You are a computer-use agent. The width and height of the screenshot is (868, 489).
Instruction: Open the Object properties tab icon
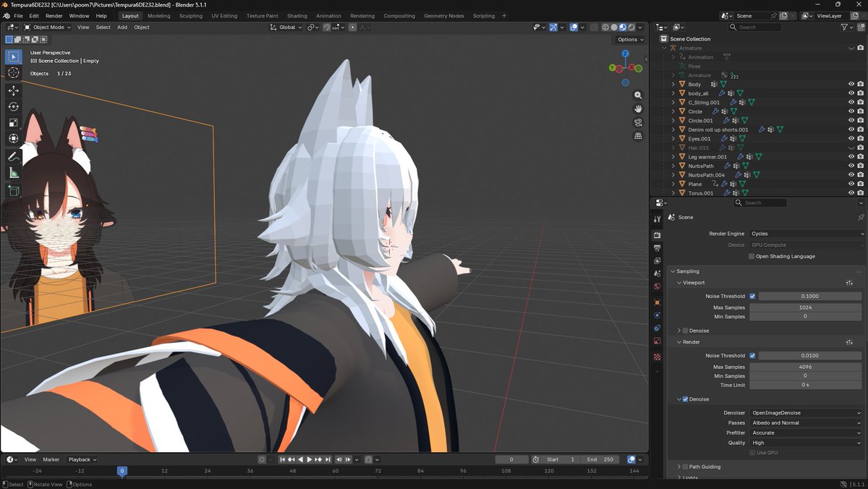(657, 302)
